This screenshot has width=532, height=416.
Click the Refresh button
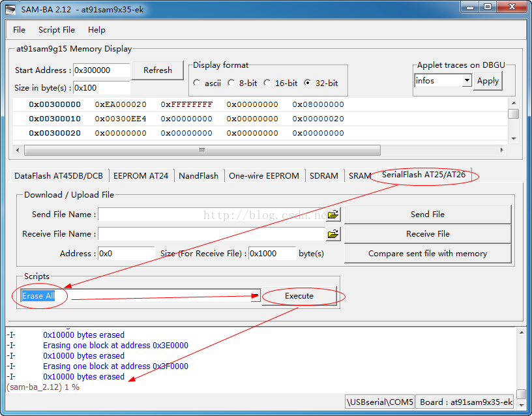[158, 70]
